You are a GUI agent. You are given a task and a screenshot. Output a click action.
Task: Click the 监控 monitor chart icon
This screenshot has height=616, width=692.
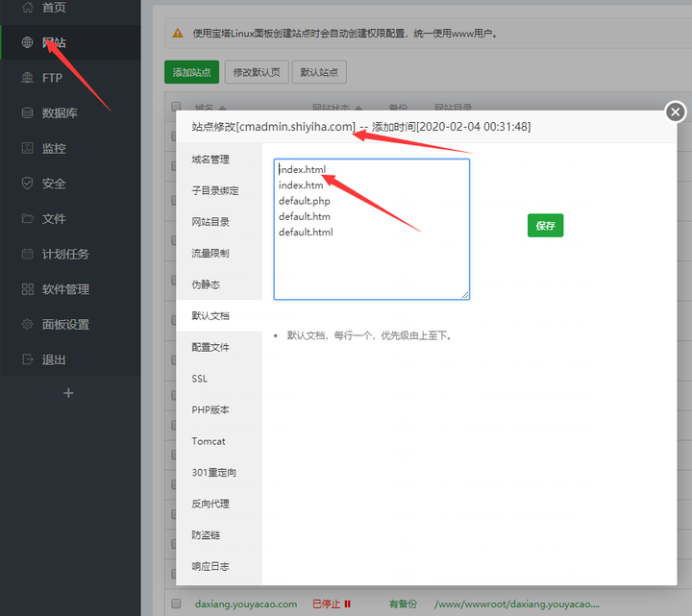pyautogui.click(x=27, y=148)
